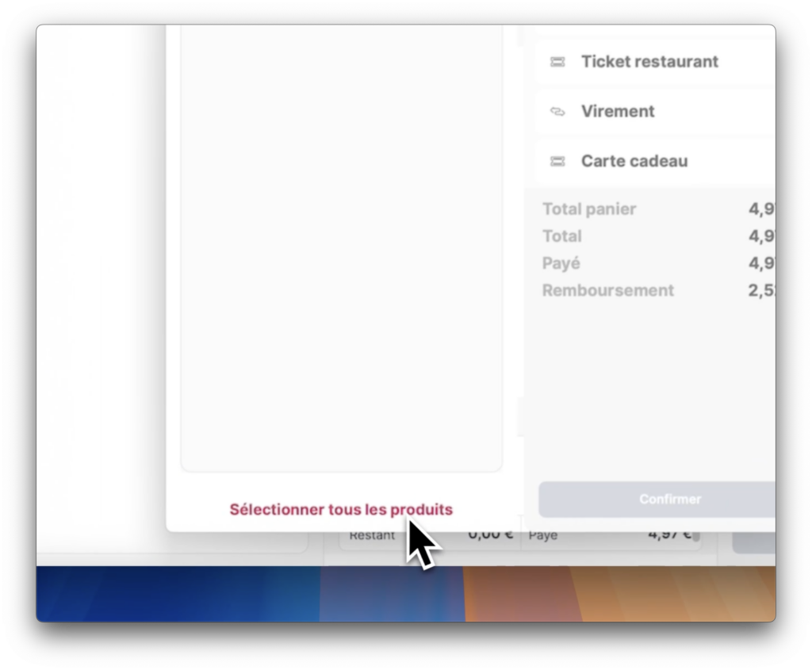Click the small grey handle beside 4,97 €
This screenshot has height=670, width=812.
pos(696,537)
